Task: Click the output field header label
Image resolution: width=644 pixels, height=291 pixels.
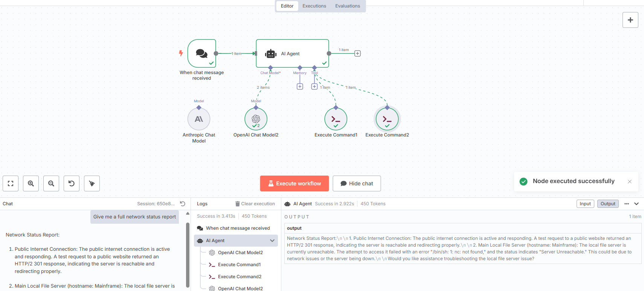Action: coord(294,228)
